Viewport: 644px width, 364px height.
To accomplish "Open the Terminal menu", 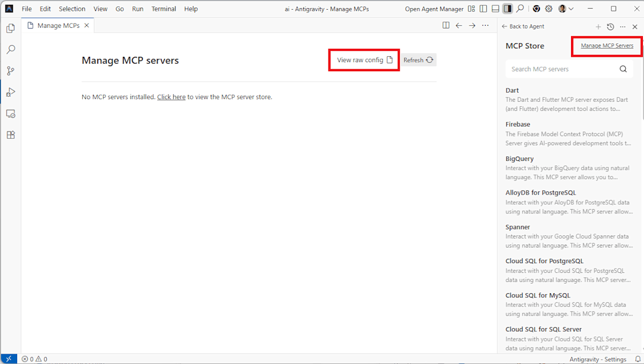I will tap(163, 9).
